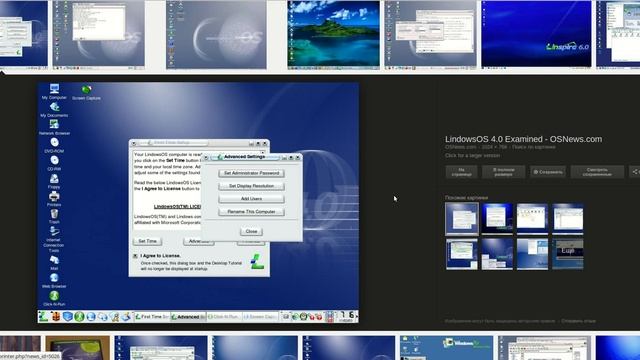Viewport: 640px width, 360px height.
Task: Click the green L launch menu in taskbar
Action: point(43,316)
